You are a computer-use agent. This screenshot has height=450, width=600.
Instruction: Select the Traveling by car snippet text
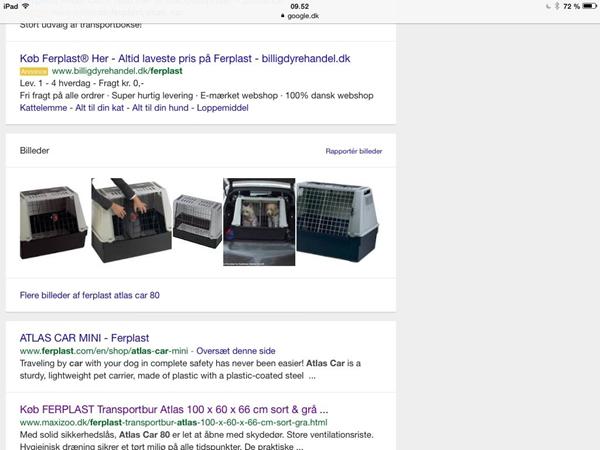pos(190,370)
